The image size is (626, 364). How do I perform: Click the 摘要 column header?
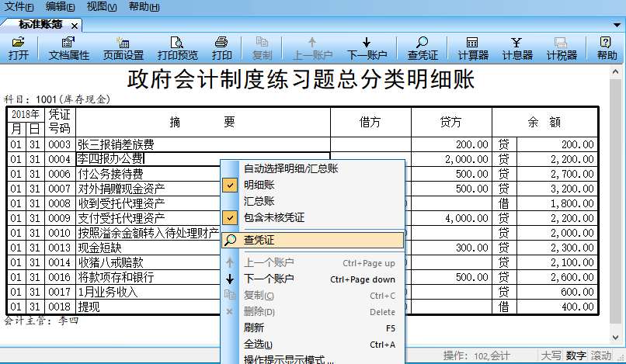tap(203, 122)
